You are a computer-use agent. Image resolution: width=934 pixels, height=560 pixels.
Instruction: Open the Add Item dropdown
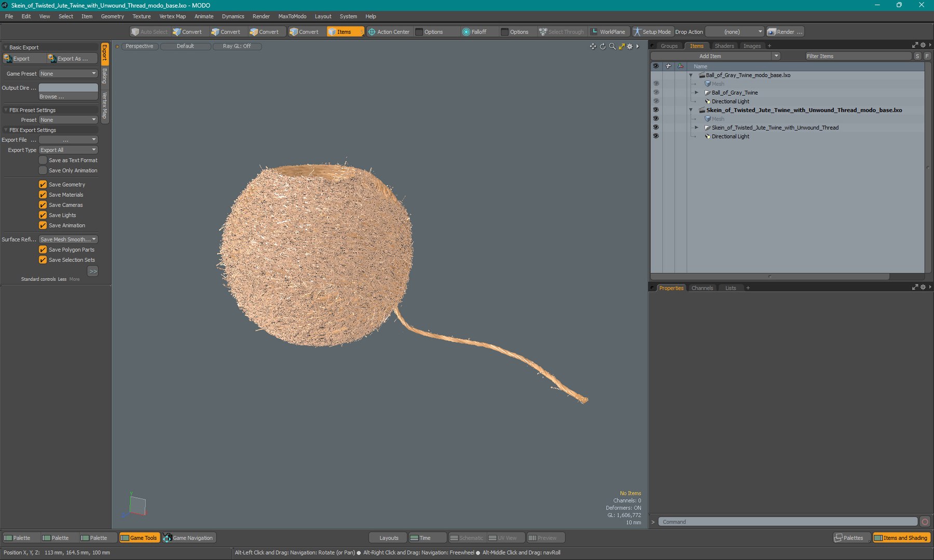(x=716, y=56)
